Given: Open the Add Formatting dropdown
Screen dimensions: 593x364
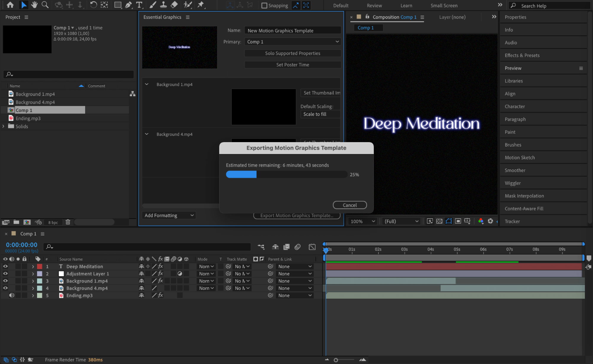Looking at the screenshot, I should tap(169, 215).
